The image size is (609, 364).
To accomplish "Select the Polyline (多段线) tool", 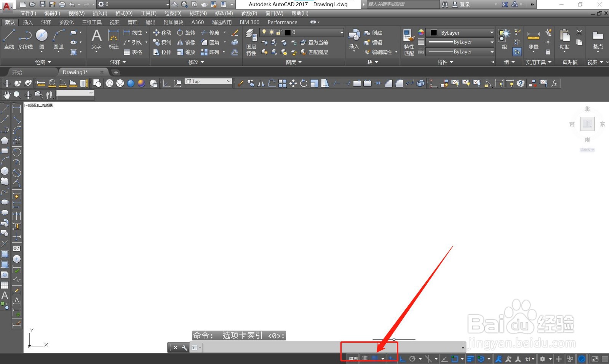I will [25, 39].
